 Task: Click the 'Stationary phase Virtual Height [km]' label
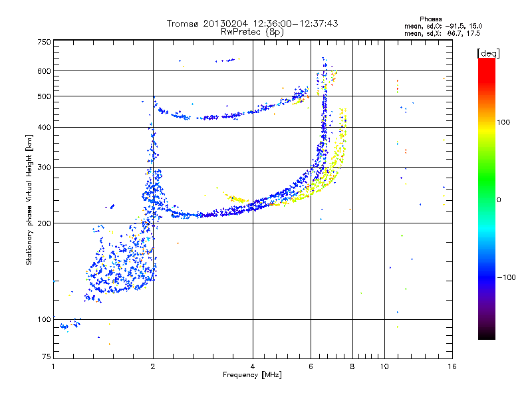pyautogui.click(x=29, y=199)
